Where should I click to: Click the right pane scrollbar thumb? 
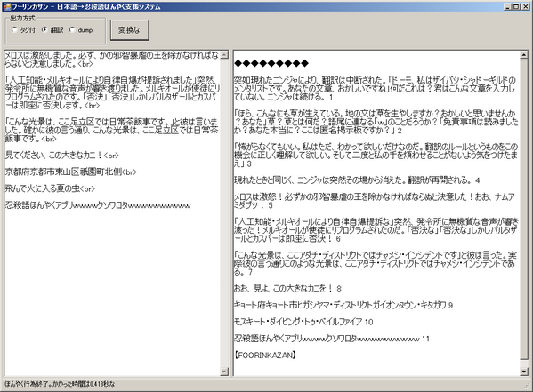coord(524,209)
